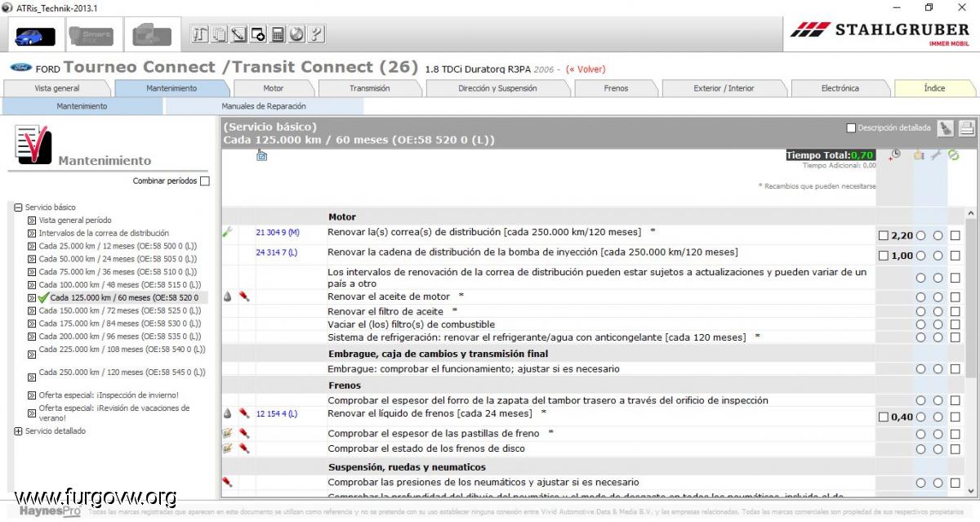Switch to the Vista general tab
This screenshot has width=980, height=522.
[x=57, y=88]
